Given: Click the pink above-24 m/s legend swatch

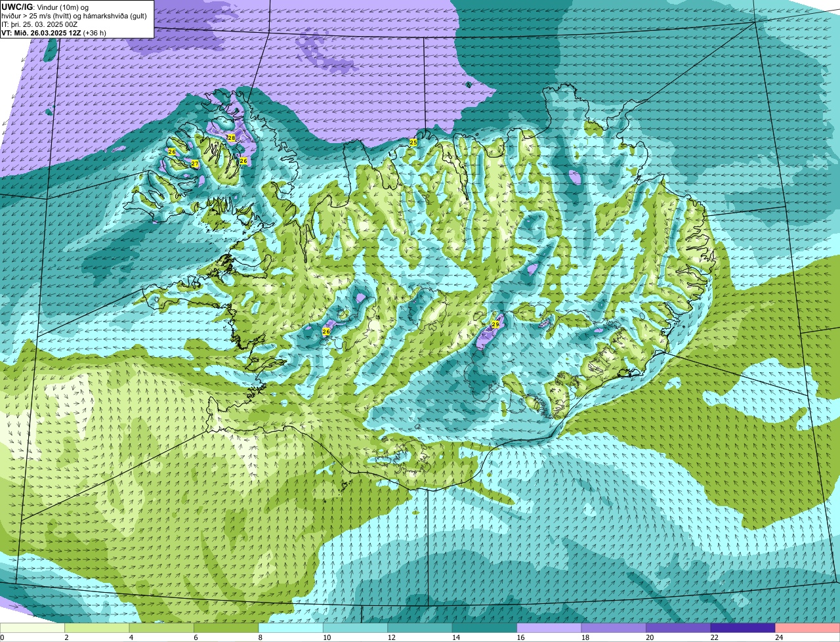Looking at the screenshot, I should tap(808, 628).
